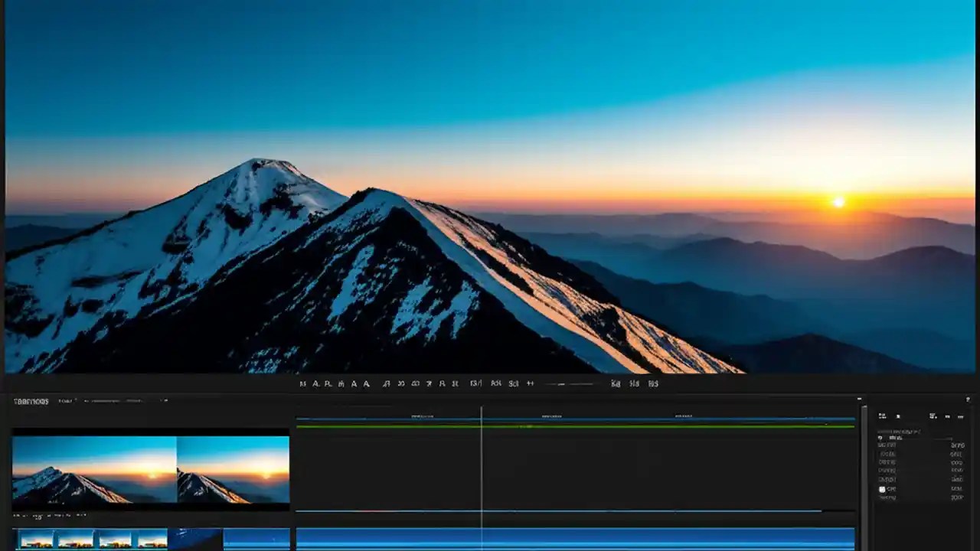This screenshot has width=980, height=551.
Task: Enable the checkbox beside the clip property row
Action: pos(881,489)
